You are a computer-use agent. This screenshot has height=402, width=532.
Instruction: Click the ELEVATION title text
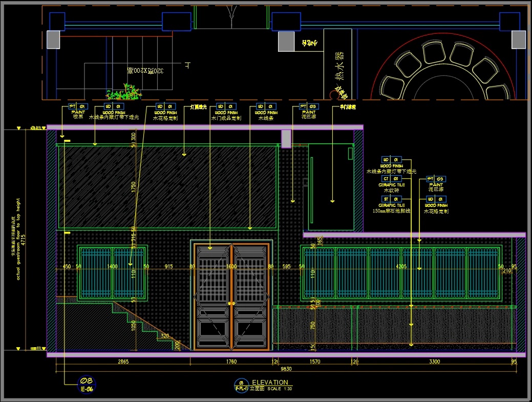tap(270, 382)
